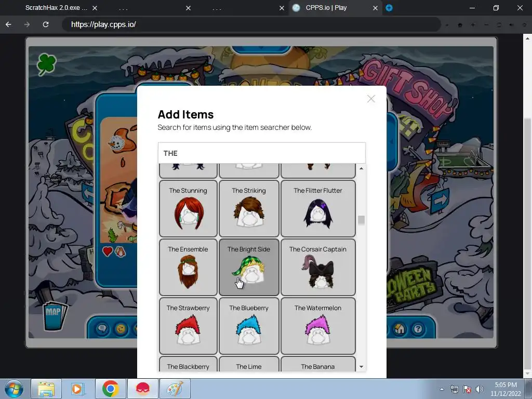Open the game Map icon
532x399 pixels.
[x=54, y=315]
